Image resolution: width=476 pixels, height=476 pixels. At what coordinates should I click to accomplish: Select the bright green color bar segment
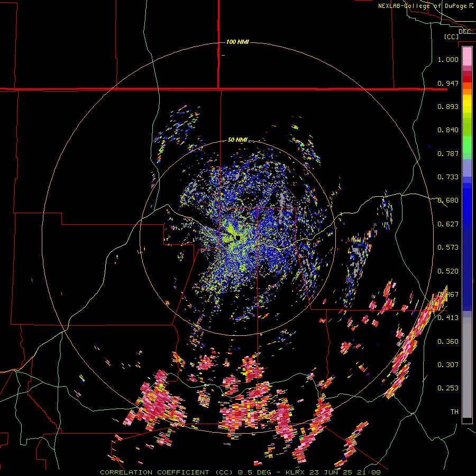(x=467, y=144)
